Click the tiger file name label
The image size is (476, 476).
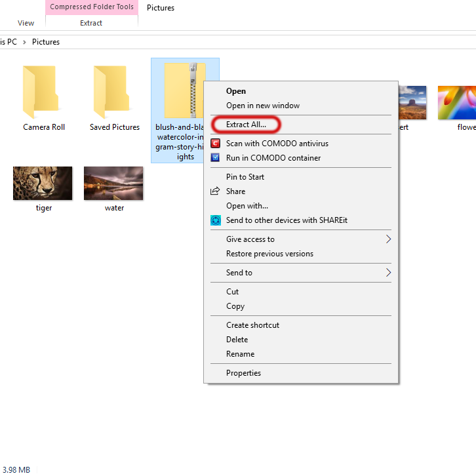(x=44, y=208)
